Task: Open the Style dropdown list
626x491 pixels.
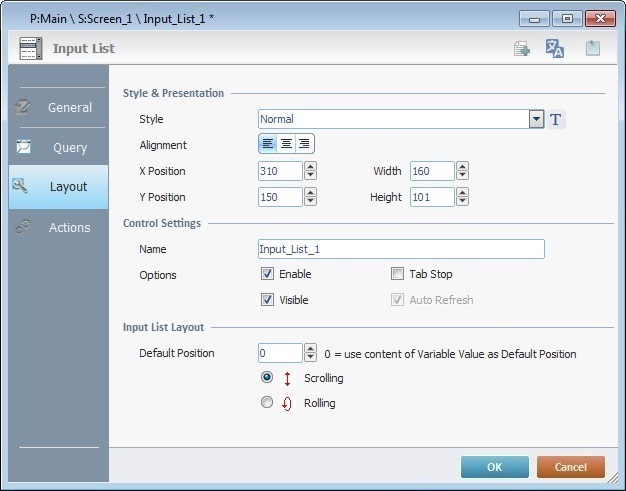Action: pyautogui.click(x=537, y=120)
